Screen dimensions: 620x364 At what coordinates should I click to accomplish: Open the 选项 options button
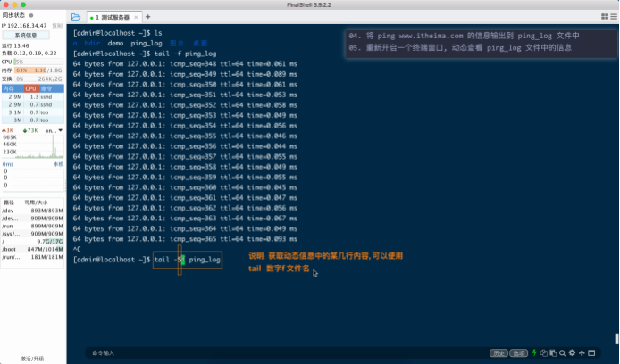pos(519,353)
